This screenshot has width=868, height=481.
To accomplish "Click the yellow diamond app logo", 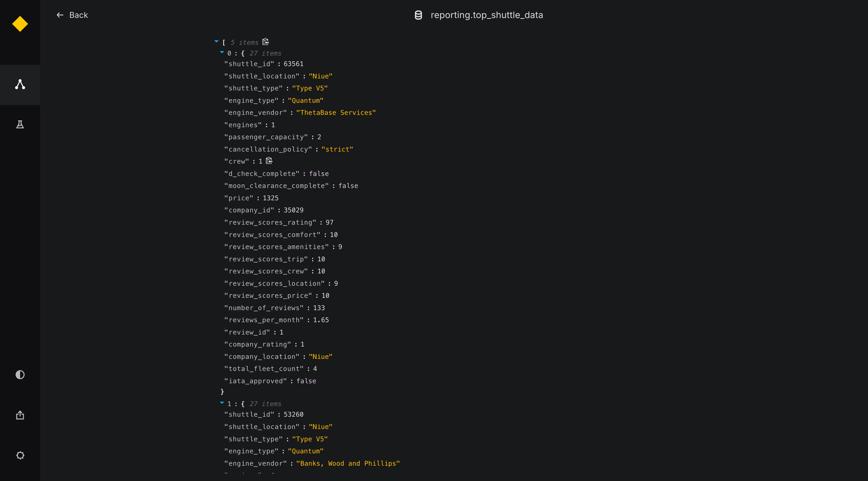I will 20,24.
